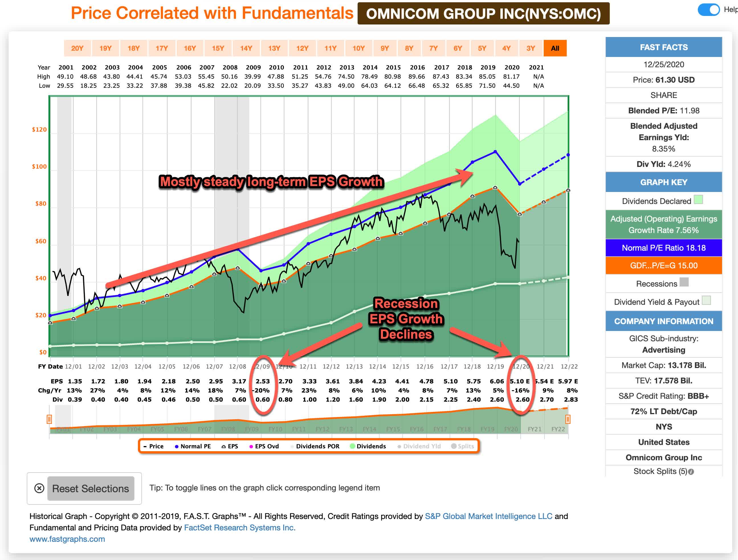The height and width of the screenshot is (560, 738).
Task: Click the Stock Splits (5) text
Action: pyautogui.click(x=660, y=471)
